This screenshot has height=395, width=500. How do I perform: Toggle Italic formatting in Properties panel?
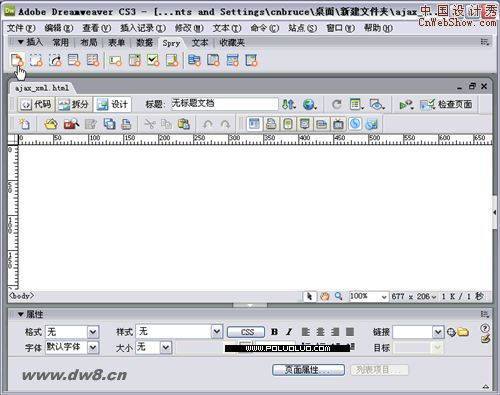(x=289, y=332)
